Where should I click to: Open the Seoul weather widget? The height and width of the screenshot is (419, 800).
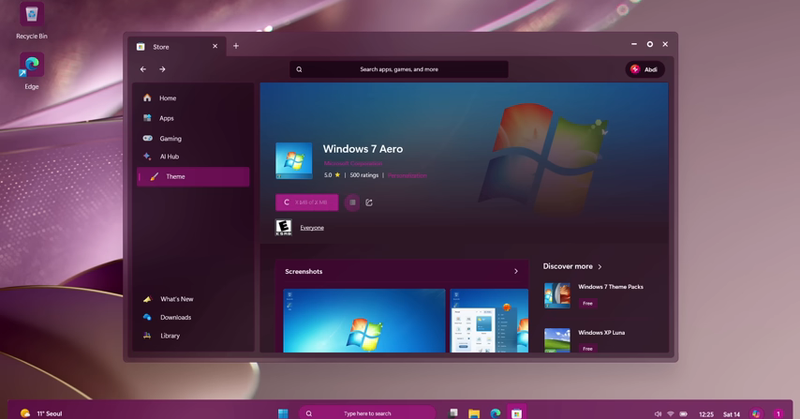41,413
